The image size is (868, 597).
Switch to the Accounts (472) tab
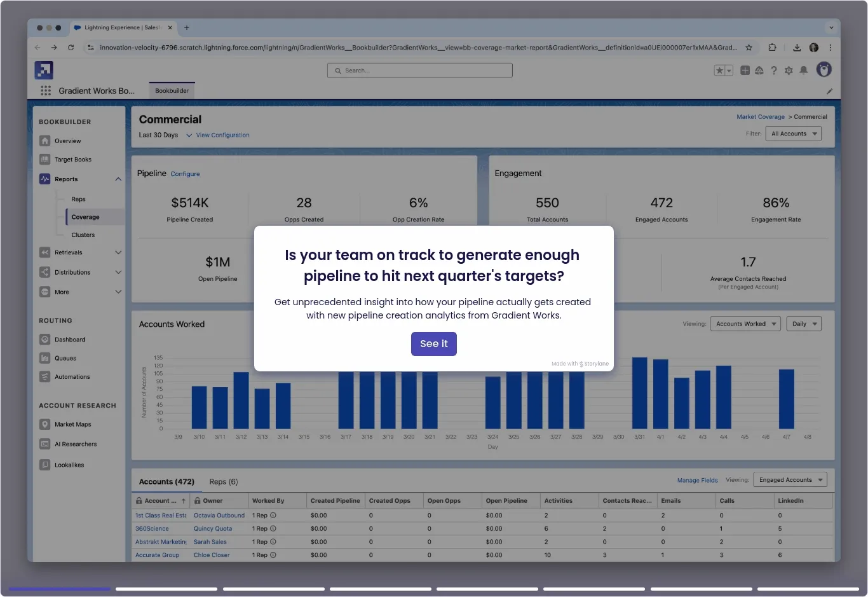pos(166,481)
